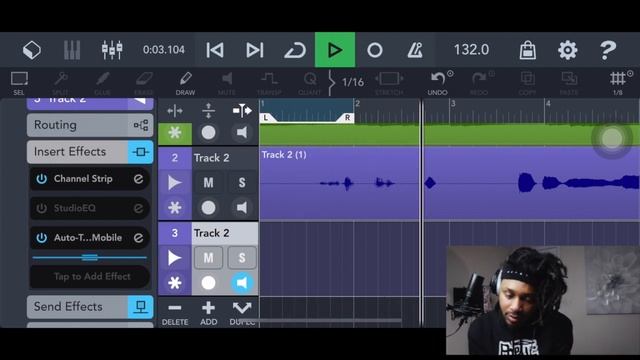
Task: Click the left locator L marker
Action: pos(266,118)
